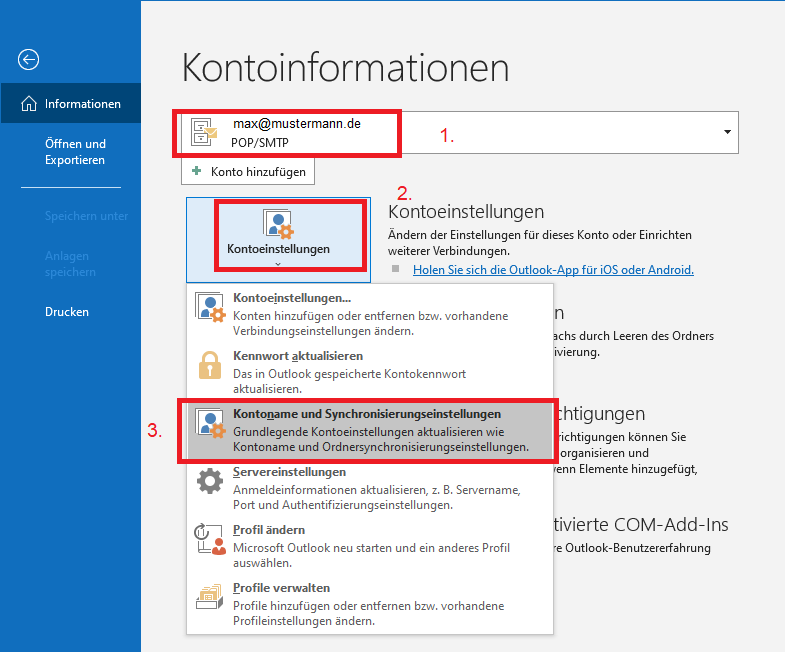This screenshot has height=652, width=785.
Task: Click the Kontoinformationen page heading
Action: pyautogui.click(x=345, y=68)
